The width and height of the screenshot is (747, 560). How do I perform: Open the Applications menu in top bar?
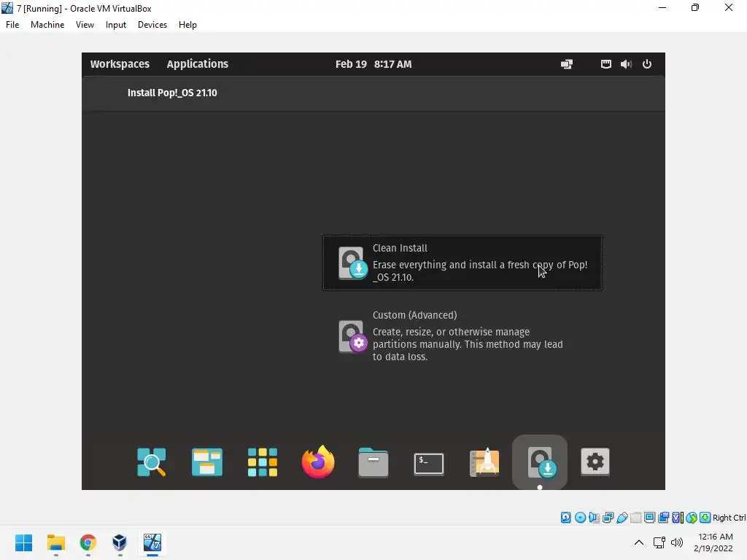click(x=197, y=64)
